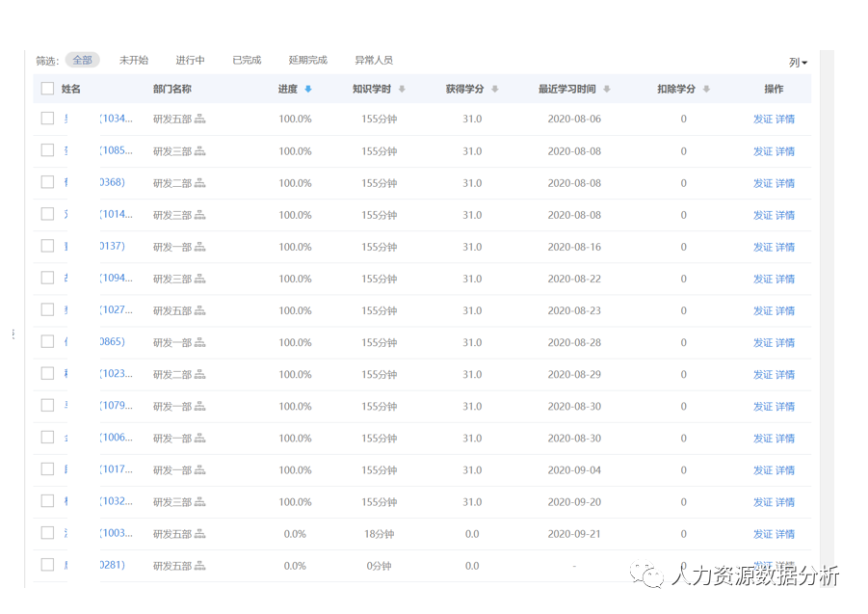Screen dimensions: 868x614
Task: Sort by 进度 column arrow
Action: 308,89
